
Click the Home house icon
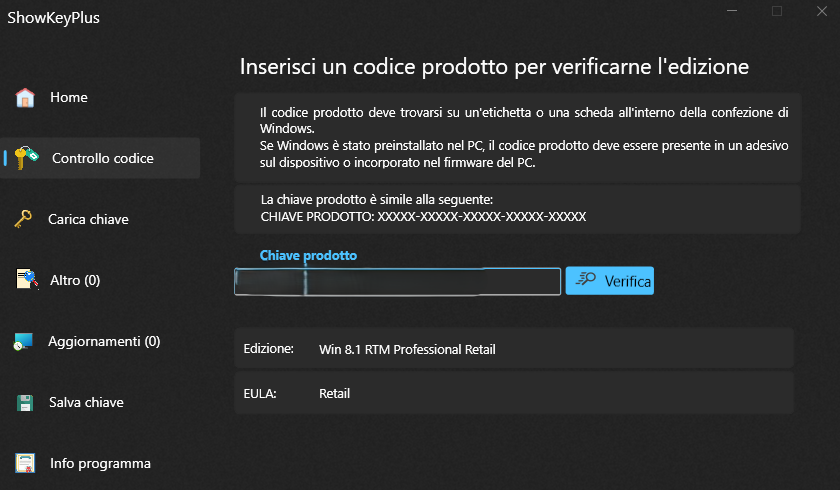[25, 97]
